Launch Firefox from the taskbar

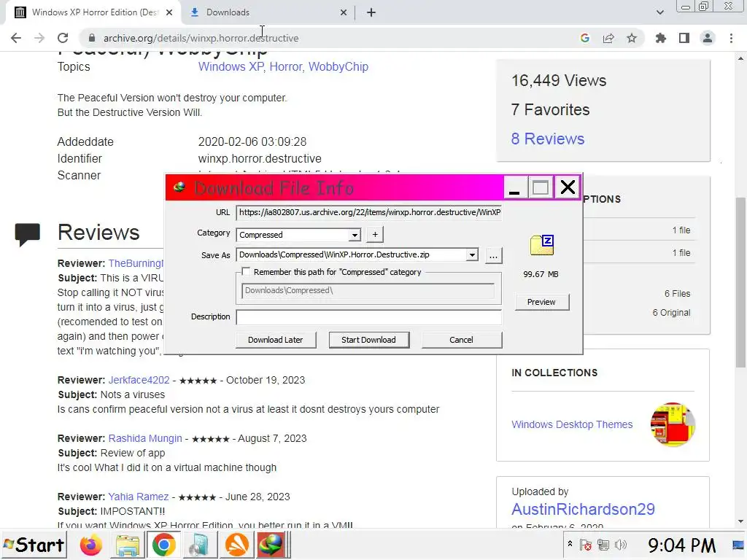coord(91,545)
